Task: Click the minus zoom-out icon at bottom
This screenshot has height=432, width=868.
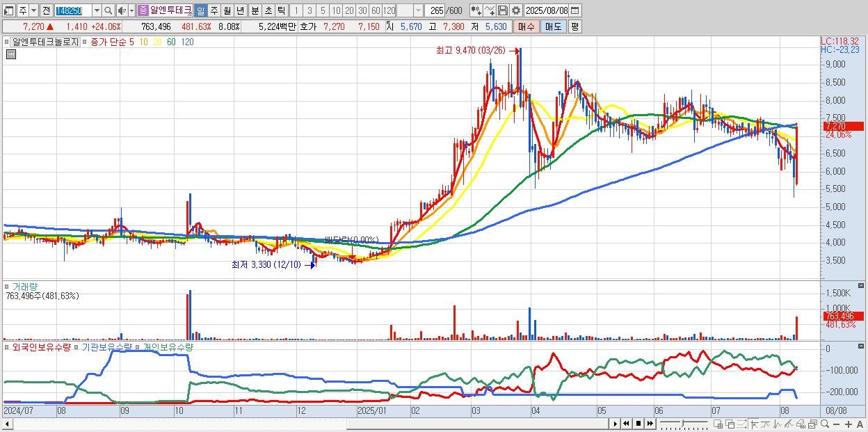Action: 837,424
